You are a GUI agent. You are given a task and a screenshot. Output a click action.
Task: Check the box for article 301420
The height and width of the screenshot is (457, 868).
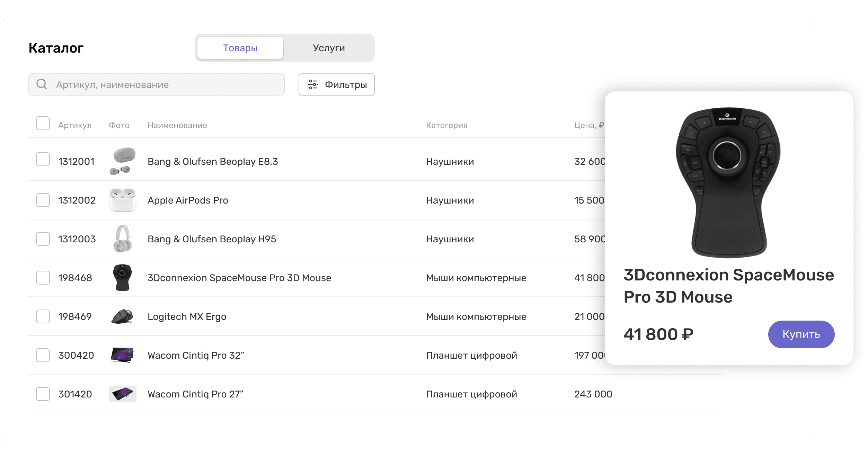43,394
